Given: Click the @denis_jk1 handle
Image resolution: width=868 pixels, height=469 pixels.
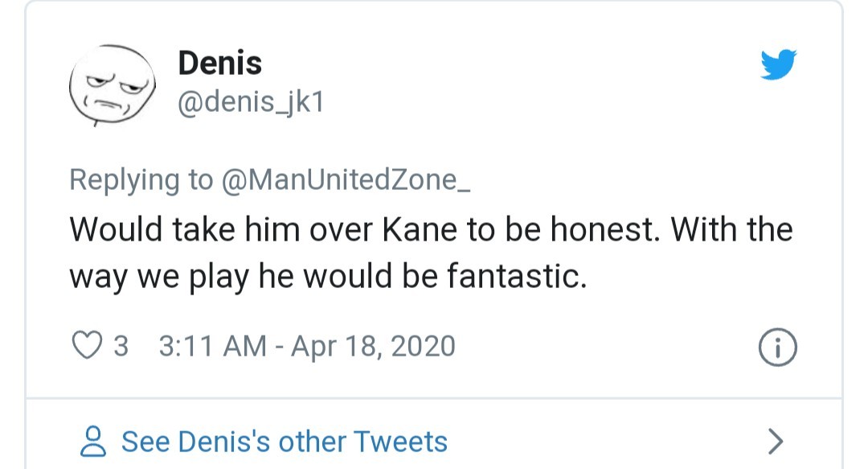Looking at the screenshot, I should (252, 103).
